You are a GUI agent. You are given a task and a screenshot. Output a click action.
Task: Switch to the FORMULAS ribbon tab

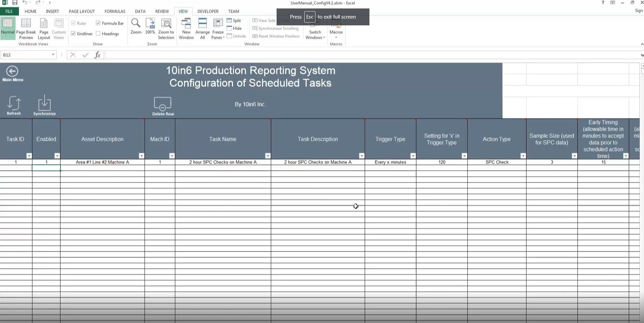pyautogui.click(x=115, y=11)
